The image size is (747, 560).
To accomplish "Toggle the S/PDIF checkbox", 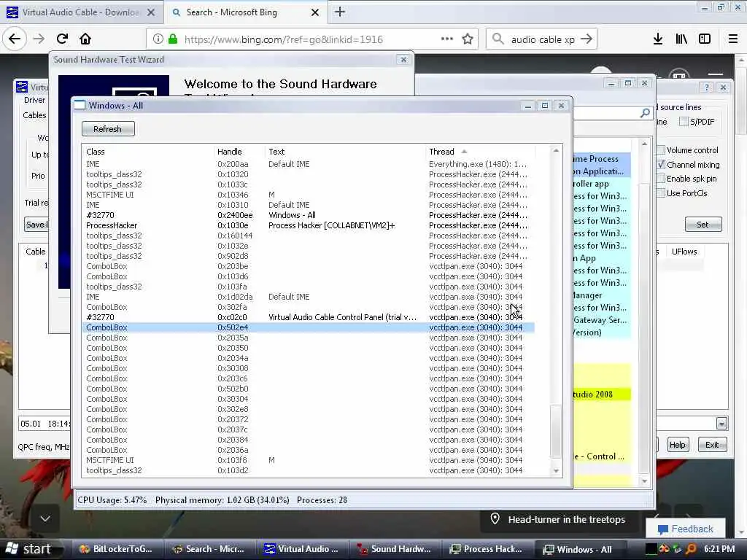I will coord(684,122).
